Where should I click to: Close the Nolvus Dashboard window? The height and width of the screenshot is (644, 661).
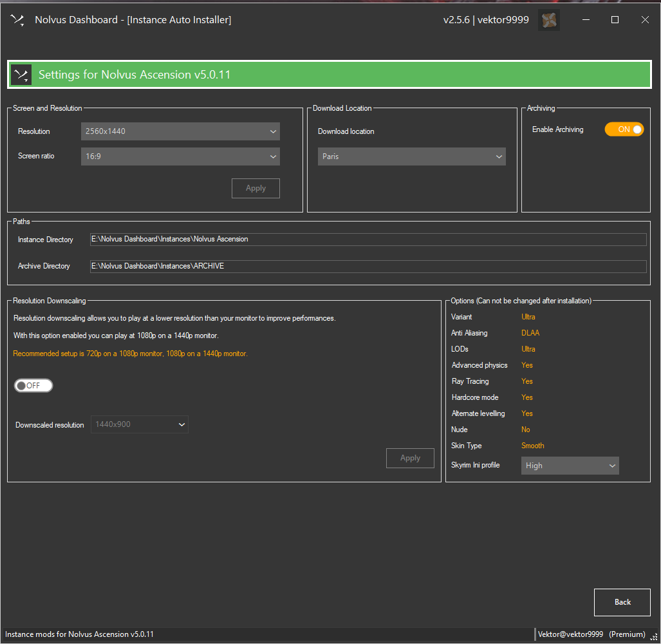tap(645, 20)
